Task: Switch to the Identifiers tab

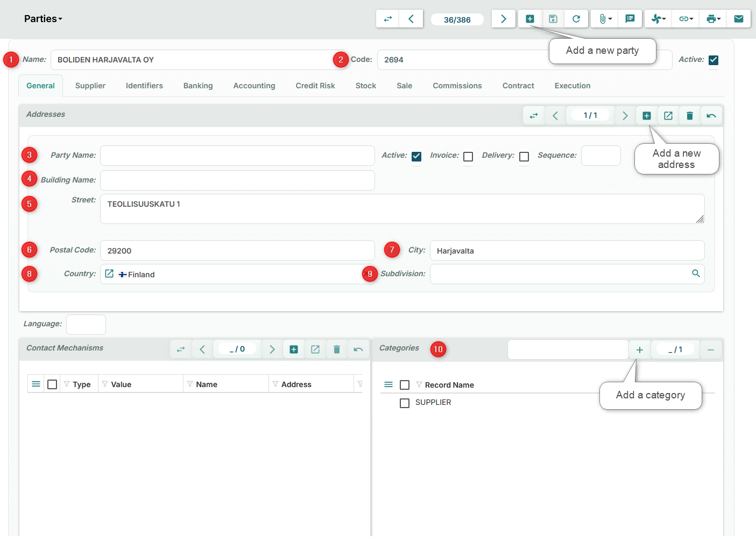Action: tap(144, 86)
